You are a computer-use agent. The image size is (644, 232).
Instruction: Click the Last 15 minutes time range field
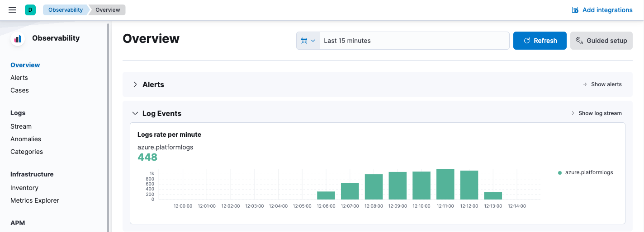pyautogui.click(x=414, y=41)
